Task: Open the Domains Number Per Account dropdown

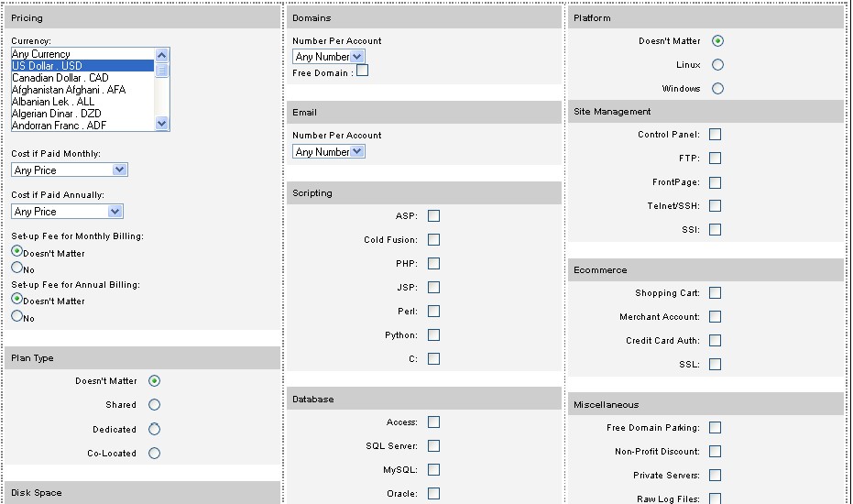Action: point(328,57)
